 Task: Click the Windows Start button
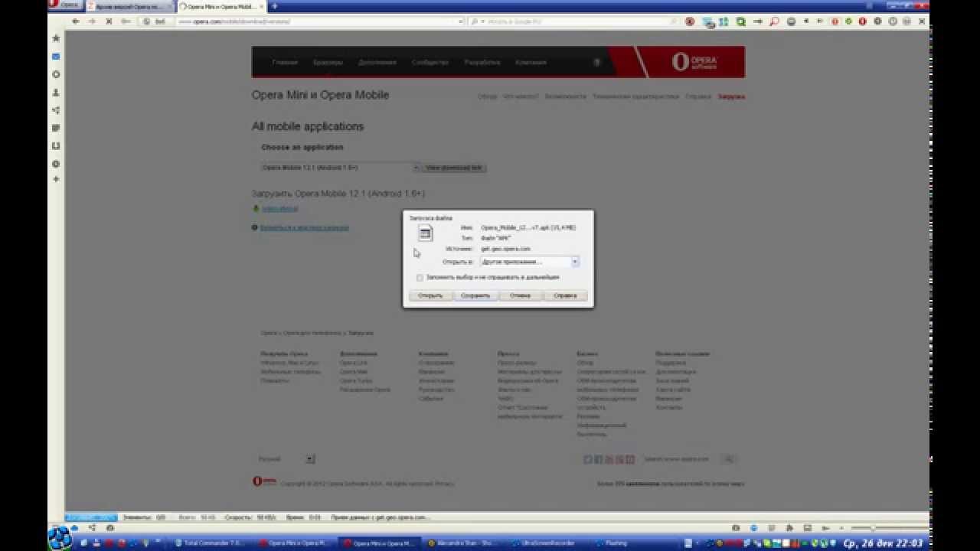60,539
